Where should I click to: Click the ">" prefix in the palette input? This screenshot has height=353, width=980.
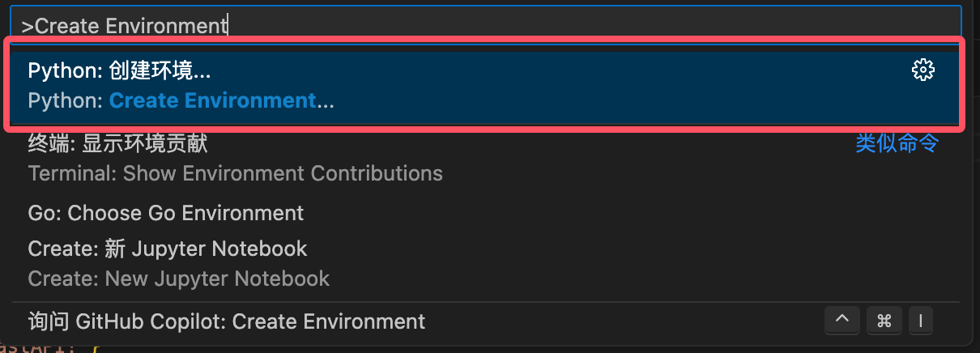[27, 26]
